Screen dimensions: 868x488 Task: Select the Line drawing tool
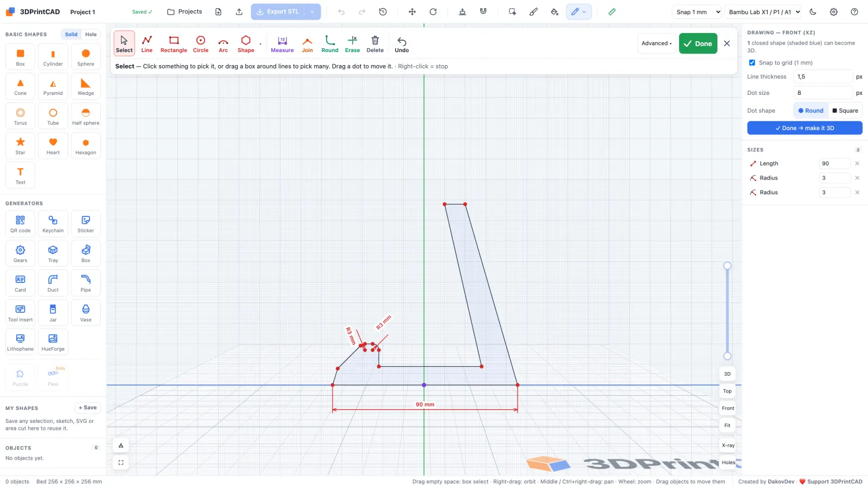[x=146, y=44]
